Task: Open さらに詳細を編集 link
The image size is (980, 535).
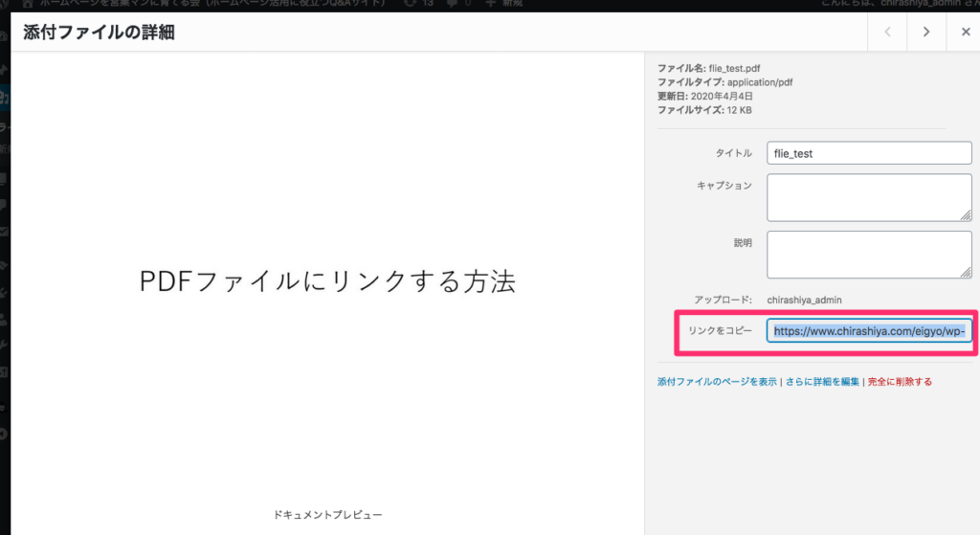Action: point(822,381)
